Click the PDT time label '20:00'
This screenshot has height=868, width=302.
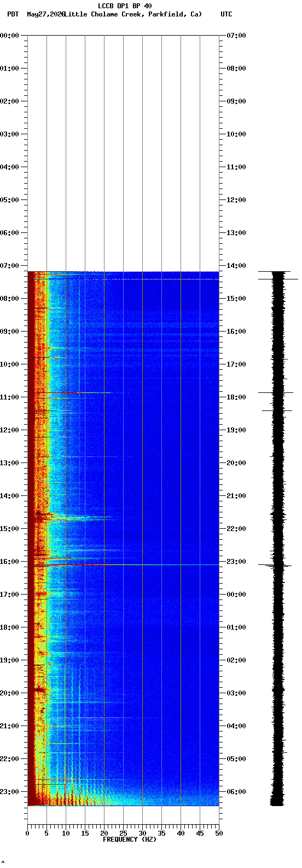pyautogui.click(x=9, y=693)
